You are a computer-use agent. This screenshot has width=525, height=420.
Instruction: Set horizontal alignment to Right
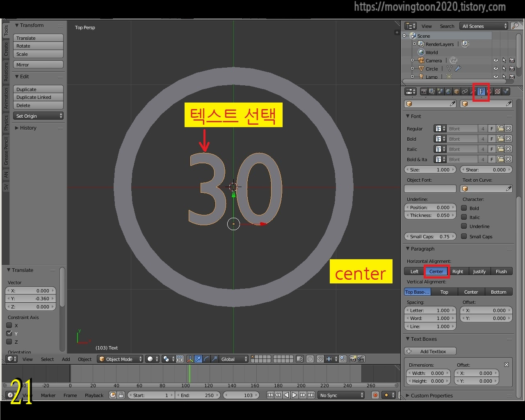click(x=458, y=271)
